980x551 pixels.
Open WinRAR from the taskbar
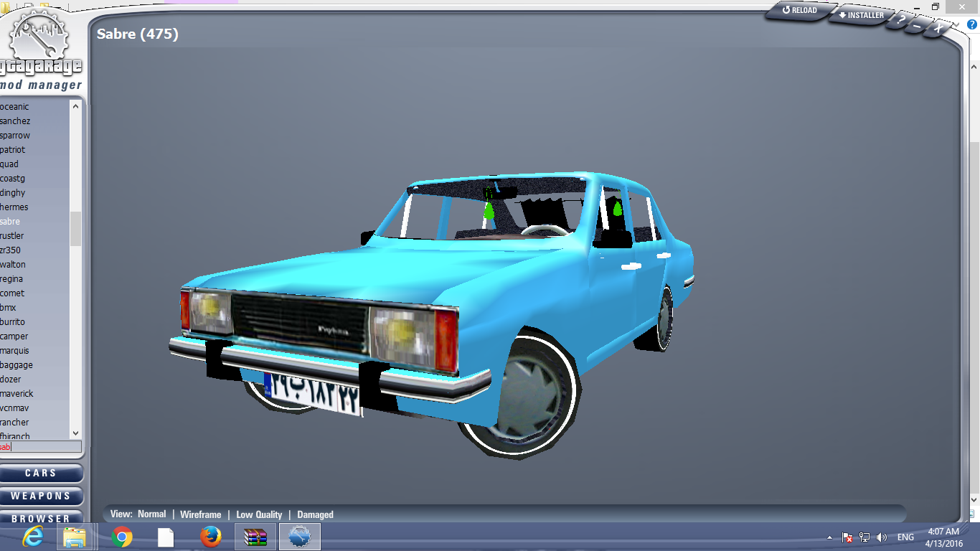[x=255, y=537]
